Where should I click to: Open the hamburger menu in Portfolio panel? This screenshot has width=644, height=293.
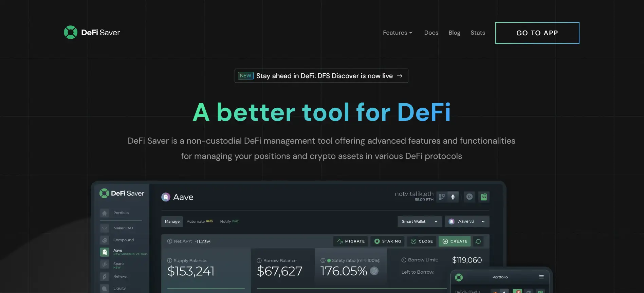pos(541,277)
